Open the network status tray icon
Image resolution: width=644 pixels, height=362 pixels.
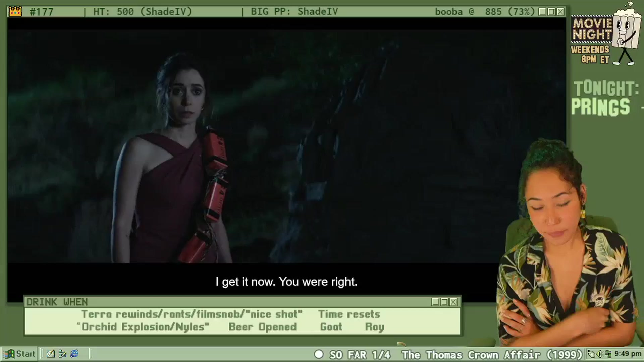tap(608, 354)
